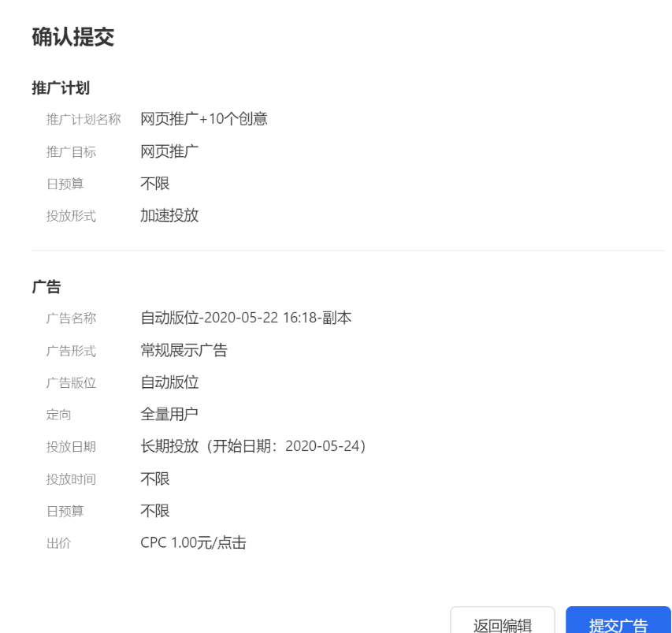The image size is (672, 633).
Task: Select the 广告 section heading
Action: (38, 286)
